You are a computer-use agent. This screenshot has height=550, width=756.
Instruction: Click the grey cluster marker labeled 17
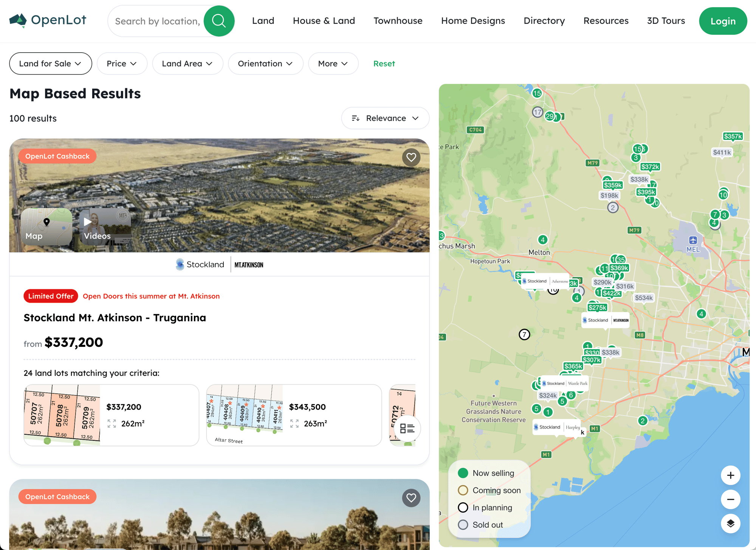(x=538, y=112)
